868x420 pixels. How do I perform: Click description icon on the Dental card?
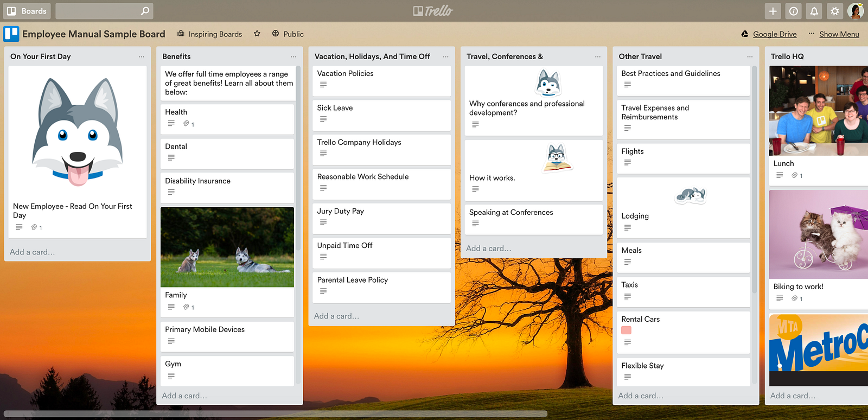(171, 158)
